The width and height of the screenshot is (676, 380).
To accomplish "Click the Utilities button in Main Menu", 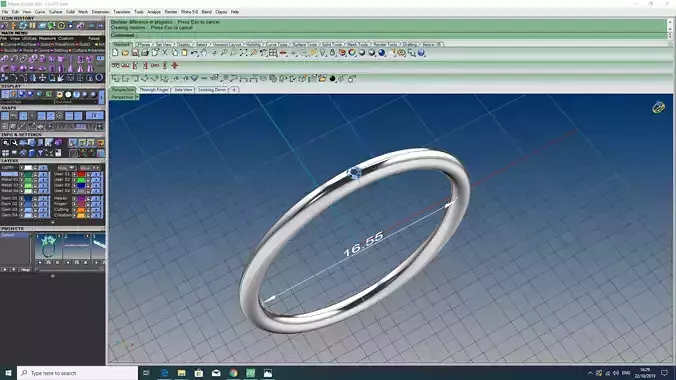I will click(x=29, y=38).
